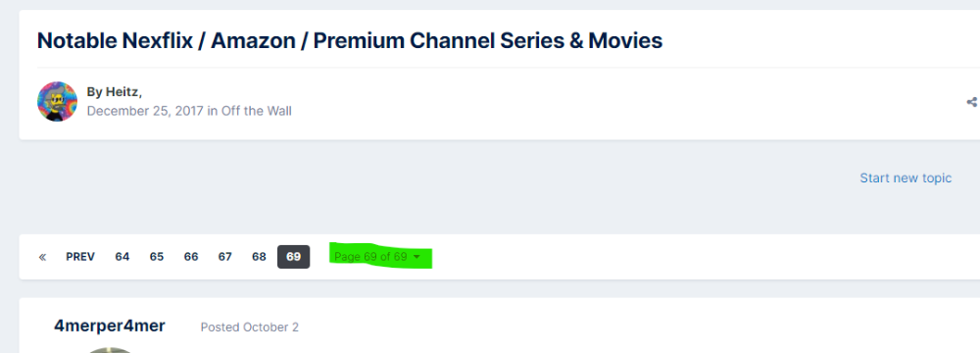Click the topic date December 25, 2017
Viewport: 980px width, 353px height.
pos(145,111)
